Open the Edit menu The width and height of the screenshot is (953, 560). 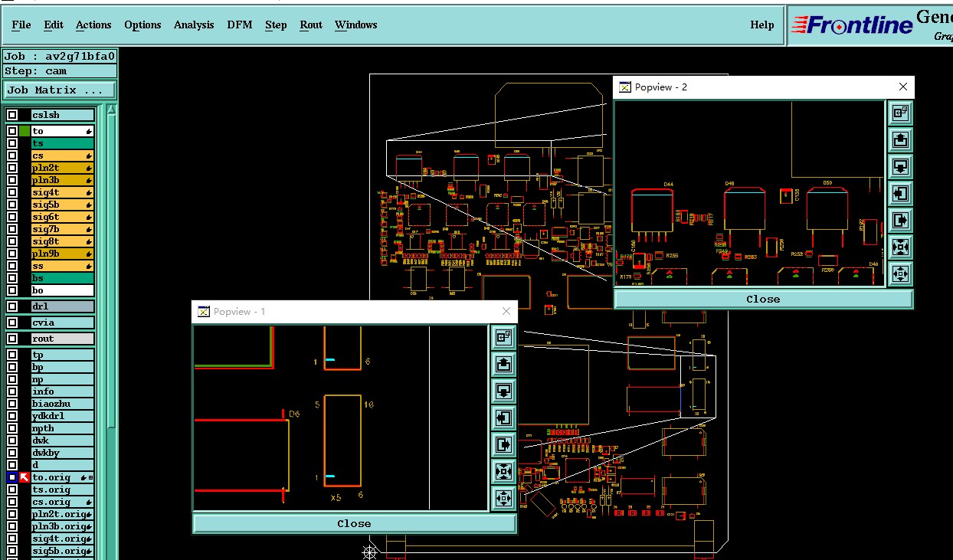54,25
